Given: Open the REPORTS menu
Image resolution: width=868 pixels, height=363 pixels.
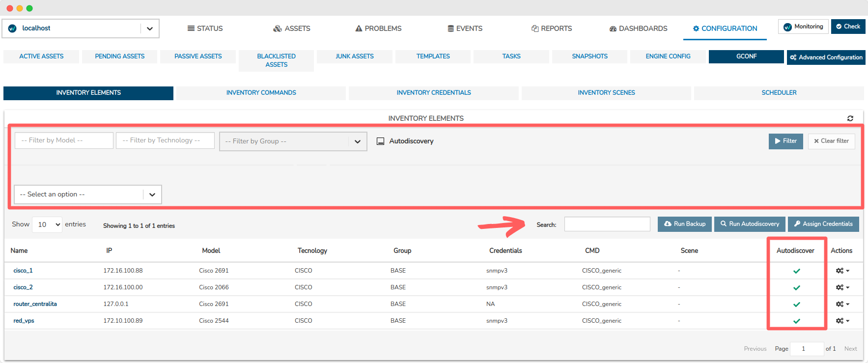Looking at the screenshot, I should pos(552,28).
